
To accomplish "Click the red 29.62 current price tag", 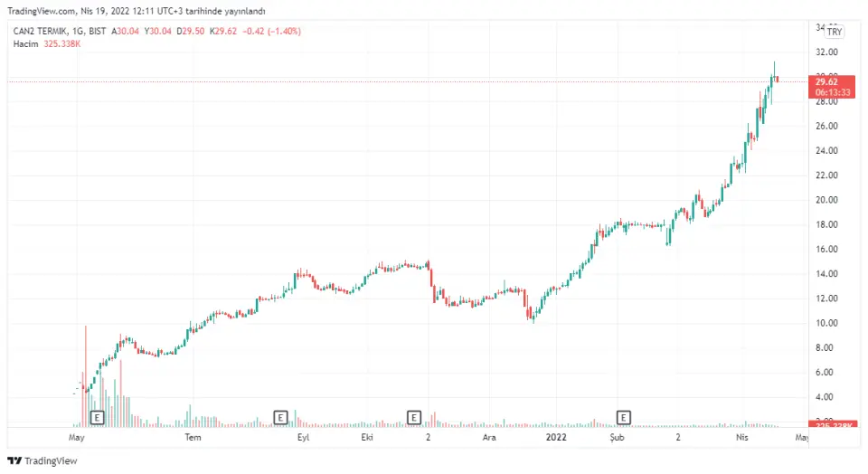I will click(828, 81).
